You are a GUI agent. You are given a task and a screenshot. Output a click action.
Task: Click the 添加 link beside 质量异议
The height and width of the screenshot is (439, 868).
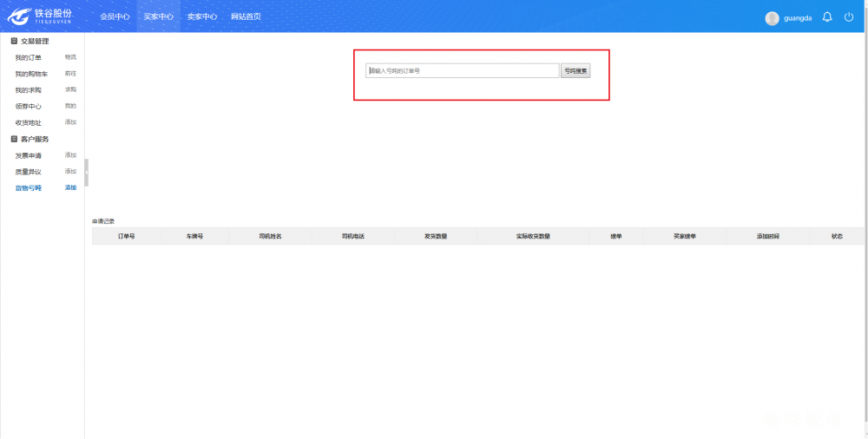(70, 172)
